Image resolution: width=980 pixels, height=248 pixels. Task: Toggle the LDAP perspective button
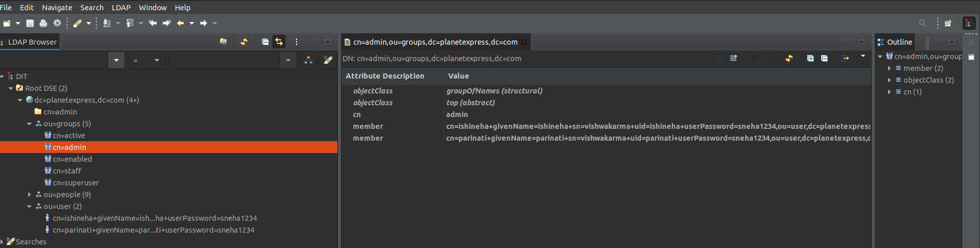click(969, 23)
